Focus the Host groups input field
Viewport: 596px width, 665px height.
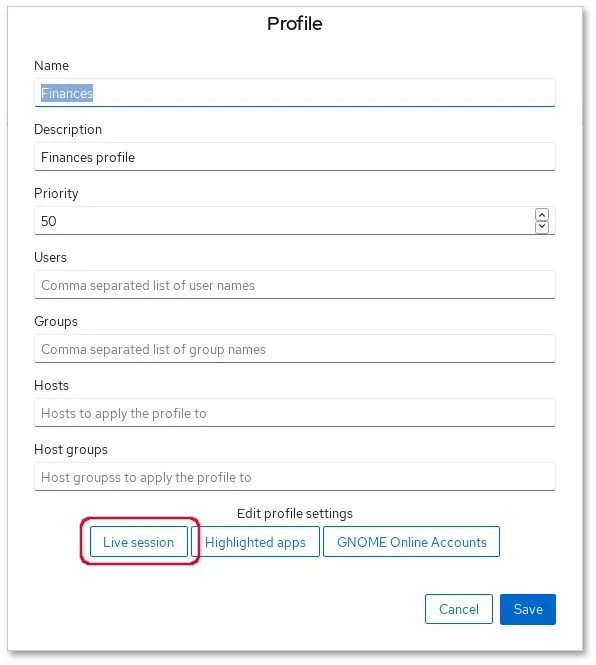(295, 477)
